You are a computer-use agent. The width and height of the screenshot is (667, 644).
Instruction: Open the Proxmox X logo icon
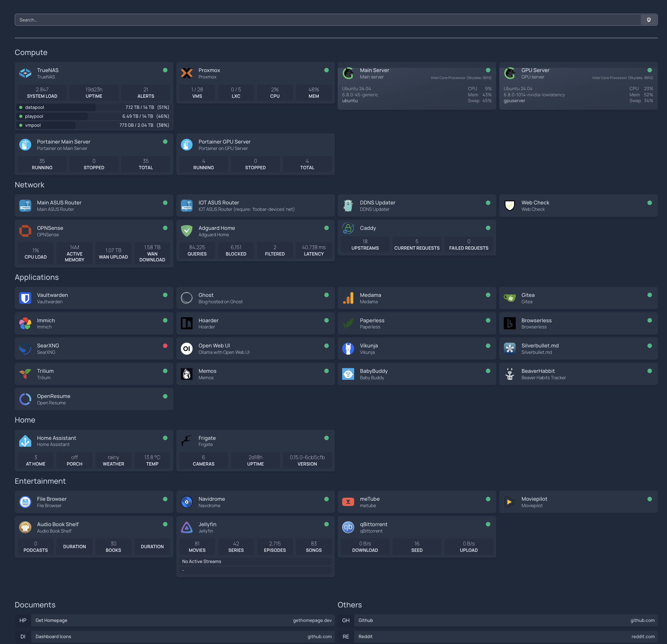tap(186, 73)
